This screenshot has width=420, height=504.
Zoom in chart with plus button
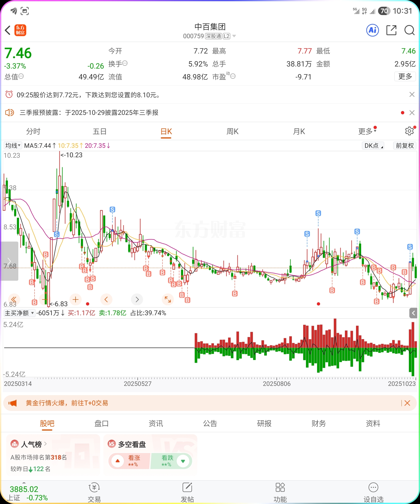pyautogui.click(x=75, y=299)
